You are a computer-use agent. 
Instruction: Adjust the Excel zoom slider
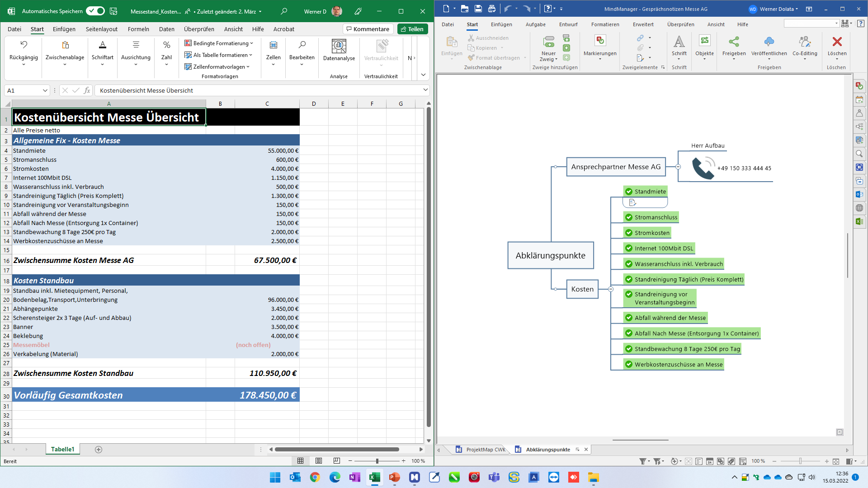[377, 461]
